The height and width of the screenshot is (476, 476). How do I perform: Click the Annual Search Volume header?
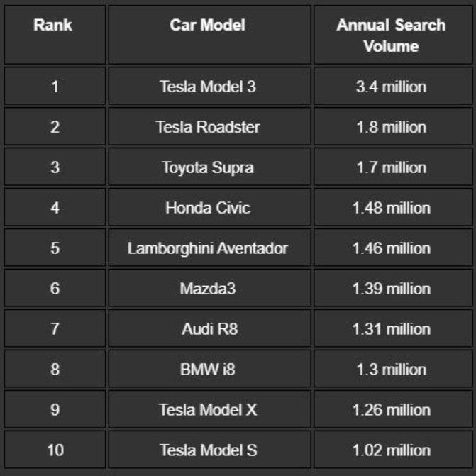point(391,35)
